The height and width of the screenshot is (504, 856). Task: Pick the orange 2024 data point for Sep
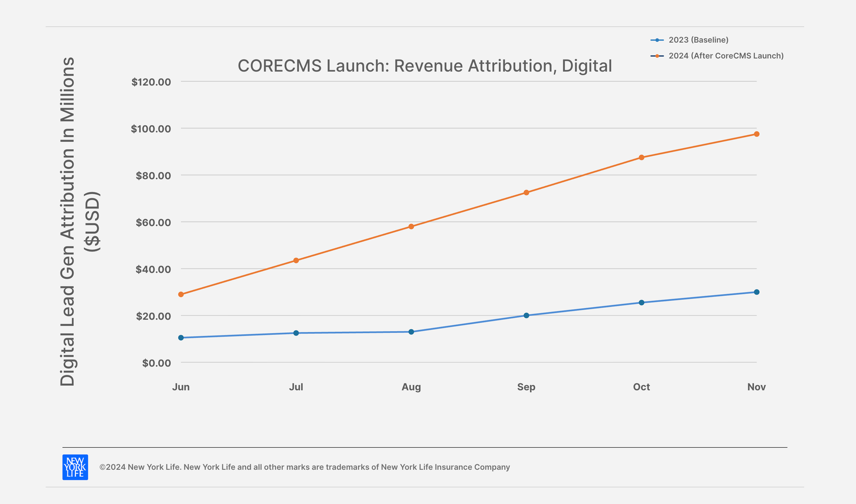(x=526, y=193)
